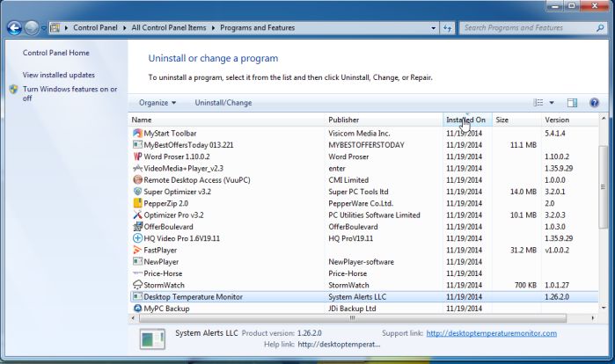Select Remote Desktop Access (VuuPC) icon

click(x=137, y=180)
